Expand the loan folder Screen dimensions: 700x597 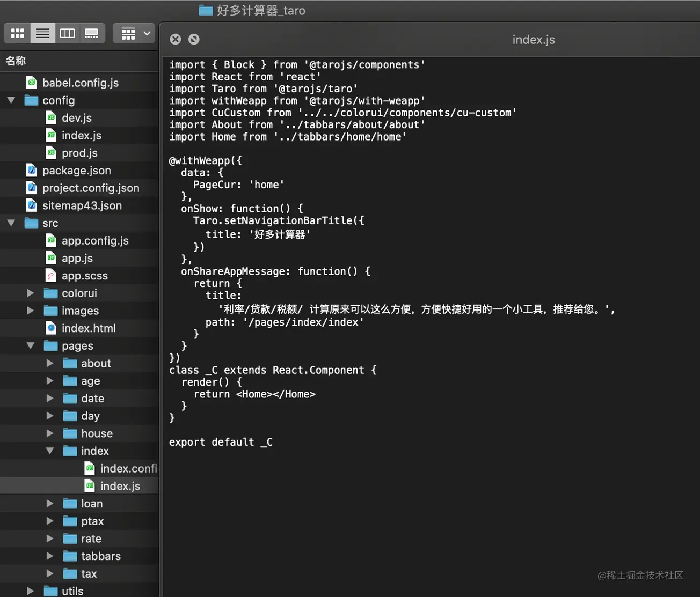tap(50, 504)
